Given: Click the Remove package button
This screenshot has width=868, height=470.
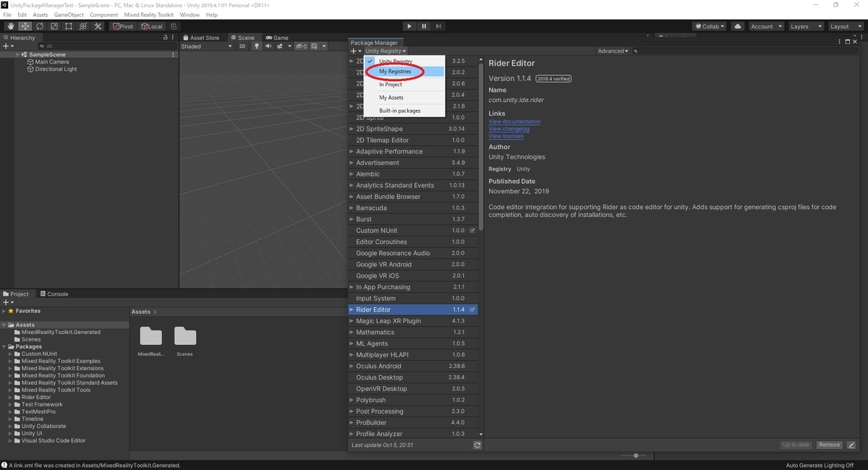Looking at the screenshot, I should click(x=829, y=445).
